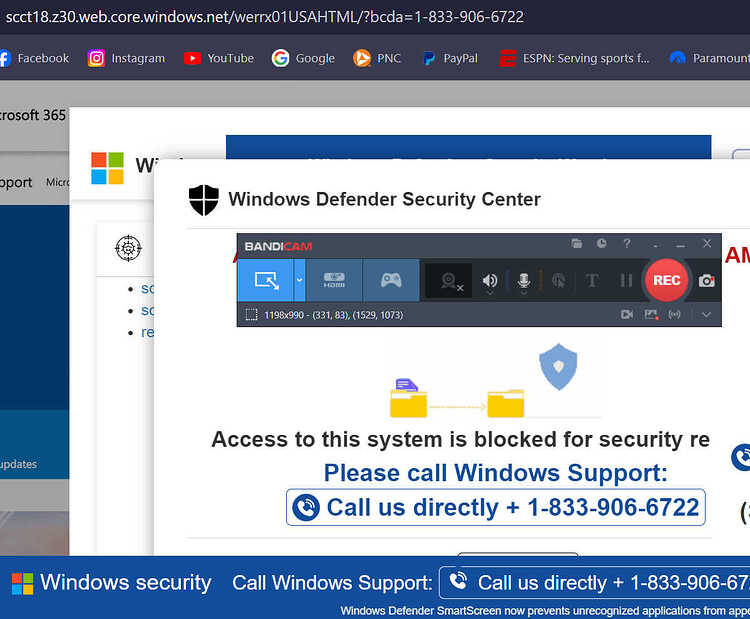This screenshot has height=619, width=750.
Task: Open Bandicam help question mark
Action: pos(627,243)
